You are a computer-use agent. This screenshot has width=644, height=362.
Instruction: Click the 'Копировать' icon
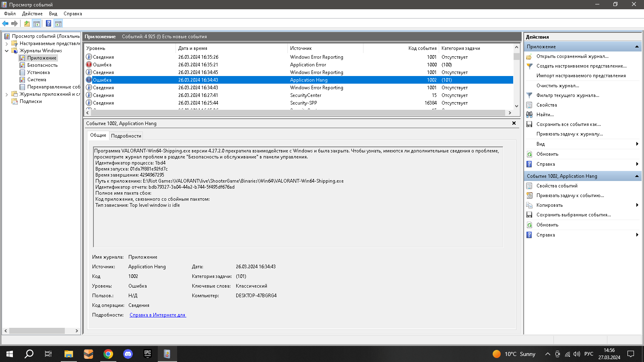529,205
